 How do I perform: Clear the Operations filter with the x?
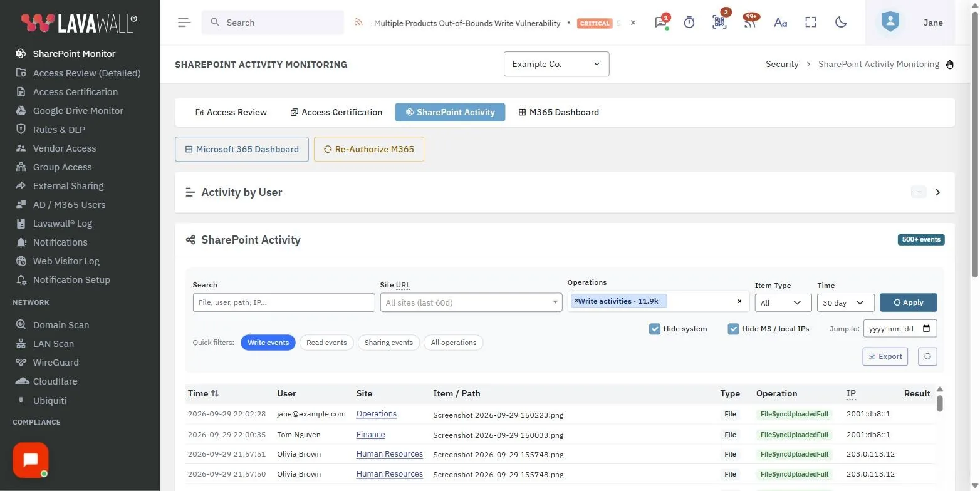pos(739,301)
